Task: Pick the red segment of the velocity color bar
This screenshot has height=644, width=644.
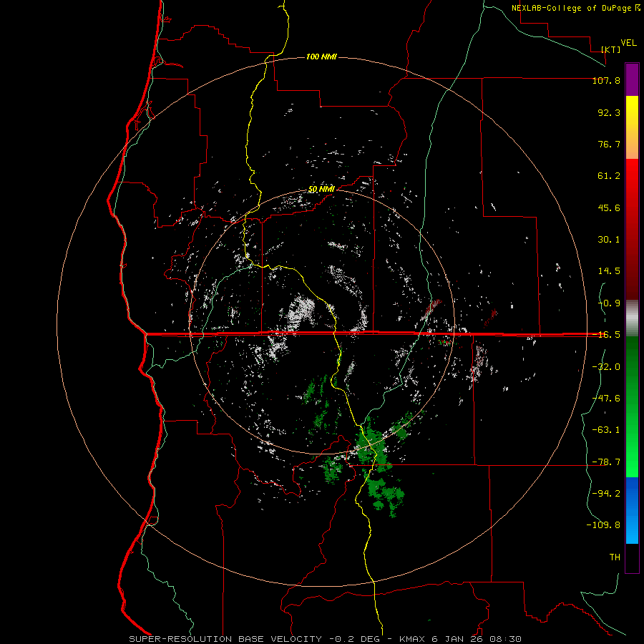Action: coord(632,229)
